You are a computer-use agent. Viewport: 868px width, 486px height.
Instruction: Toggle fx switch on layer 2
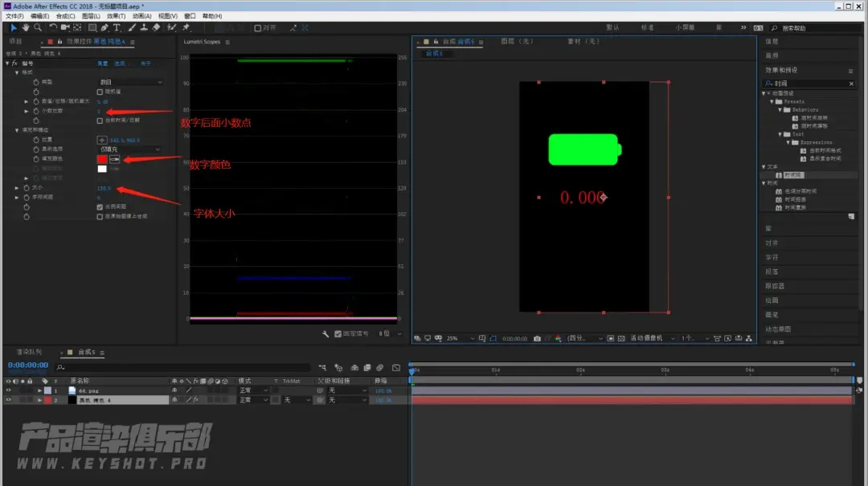click(195, 400)
